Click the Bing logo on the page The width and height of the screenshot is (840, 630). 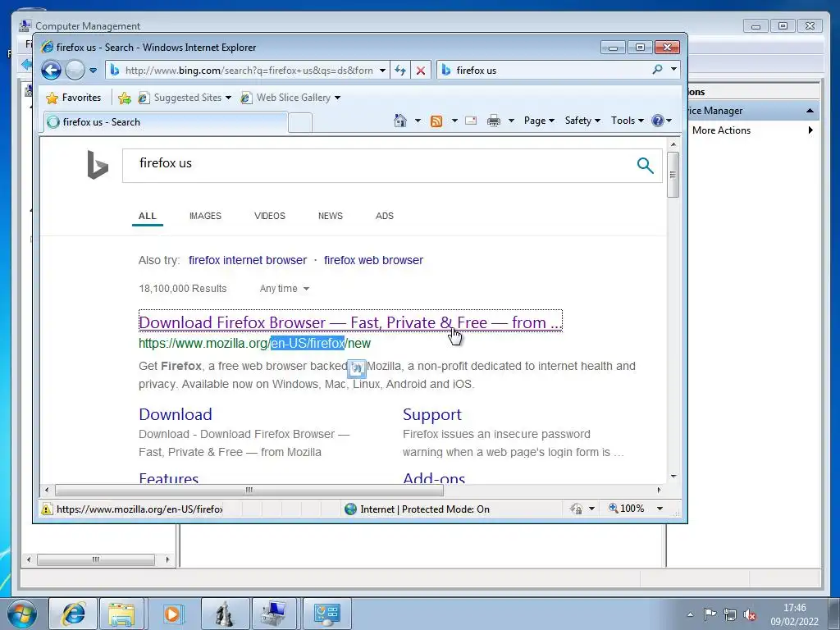pos(98,165)
